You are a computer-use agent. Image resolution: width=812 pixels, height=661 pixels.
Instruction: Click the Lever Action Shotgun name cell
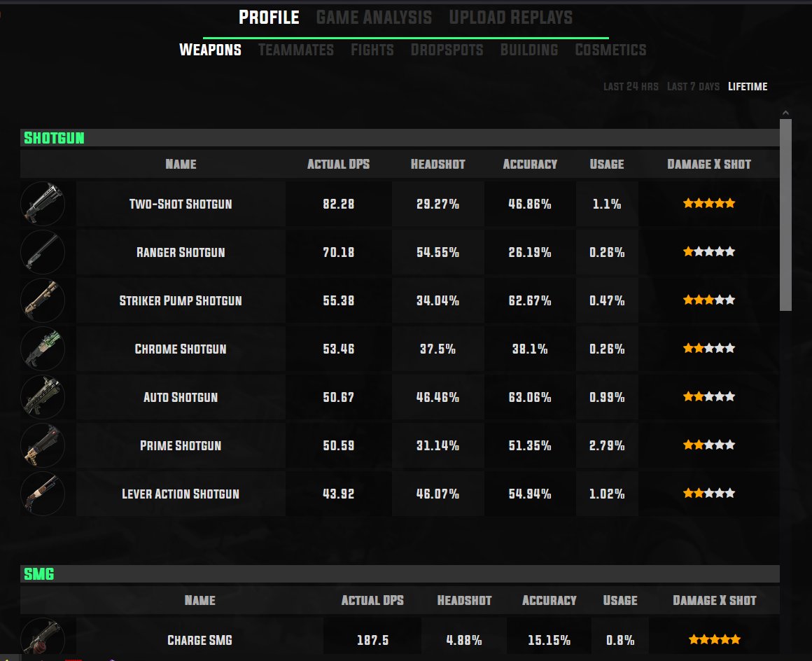(x=181, y=494)
